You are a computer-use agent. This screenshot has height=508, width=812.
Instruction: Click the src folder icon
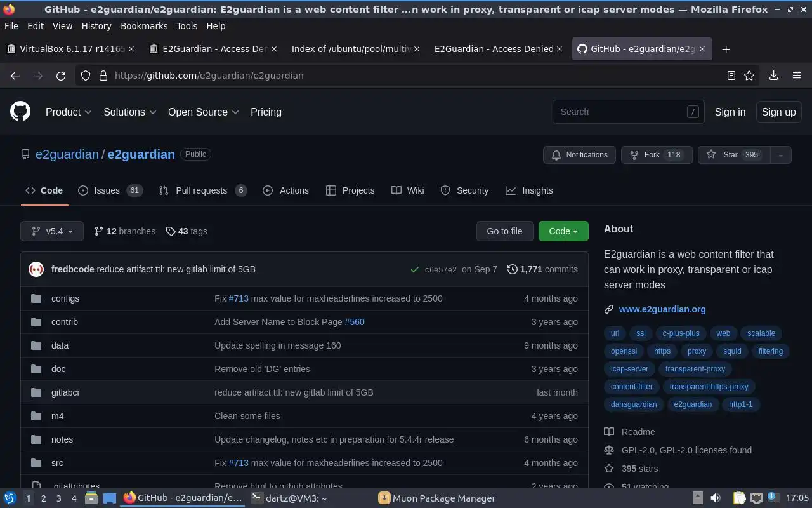pyautogui.click(x=36, y=463)
